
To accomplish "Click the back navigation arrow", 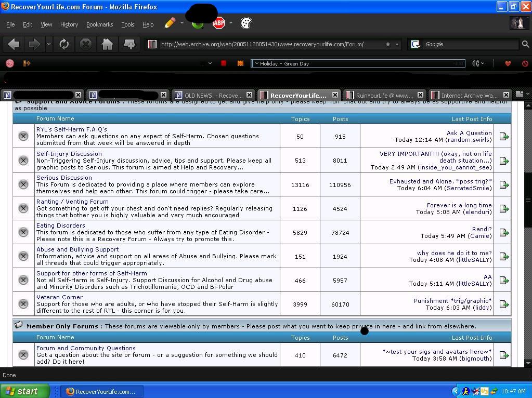I will coord(14,44).
